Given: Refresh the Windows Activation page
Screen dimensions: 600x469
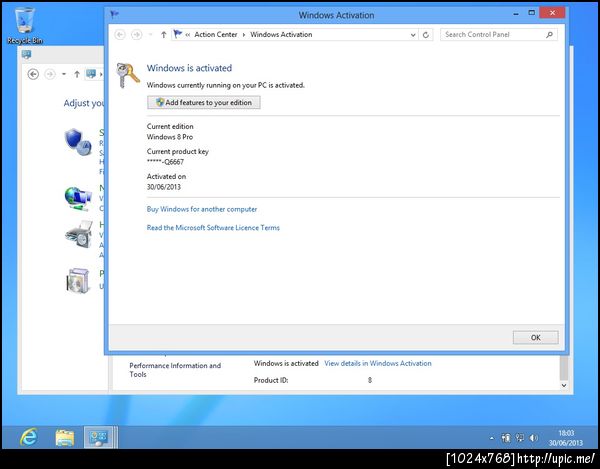Looking at the screenshot, I should point(426,35).
